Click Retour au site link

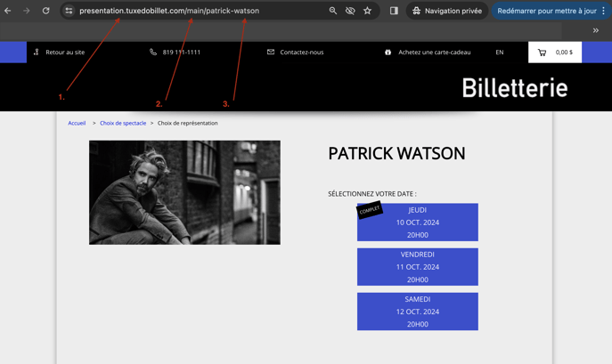65,53
